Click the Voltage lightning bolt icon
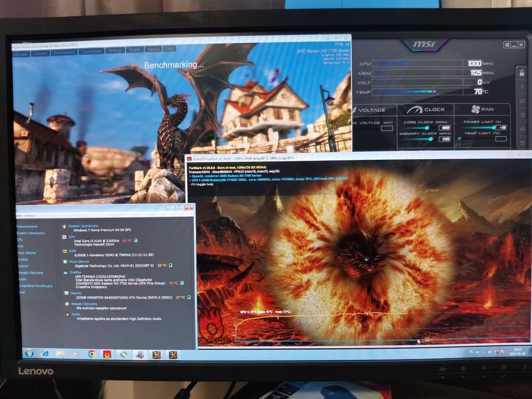Image resolution: width=532 pixels, height=399 pixels. click(354, 110)
